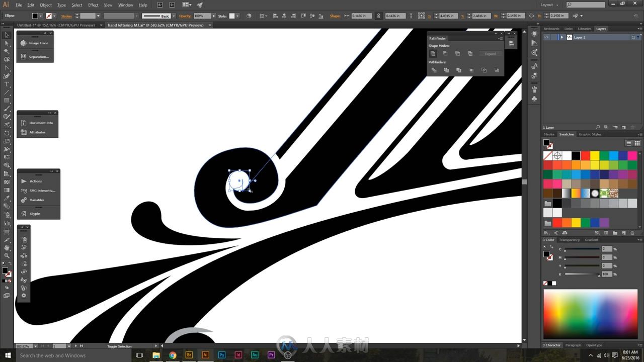Open the Pathfinder panel flyout menu
This screenshot has height=362, width=644.
[x=501, y=38]
